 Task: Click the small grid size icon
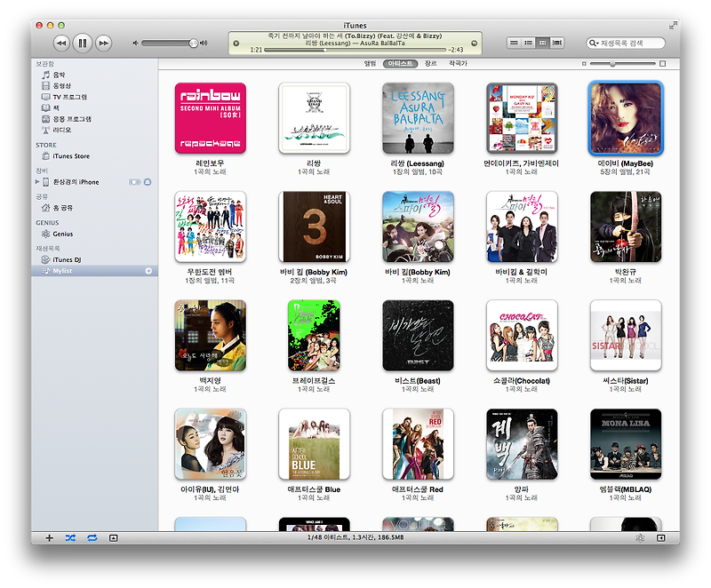click(584, 64)
